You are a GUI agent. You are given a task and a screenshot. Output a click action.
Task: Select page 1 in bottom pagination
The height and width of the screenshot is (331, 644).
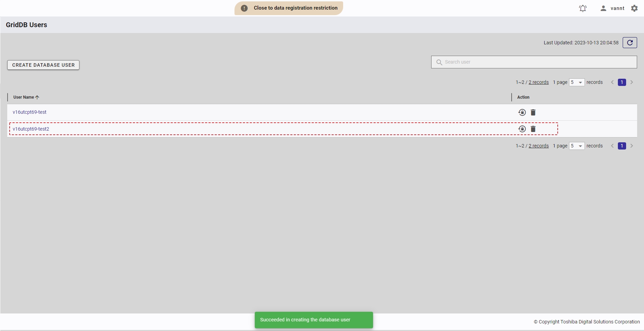622,146
